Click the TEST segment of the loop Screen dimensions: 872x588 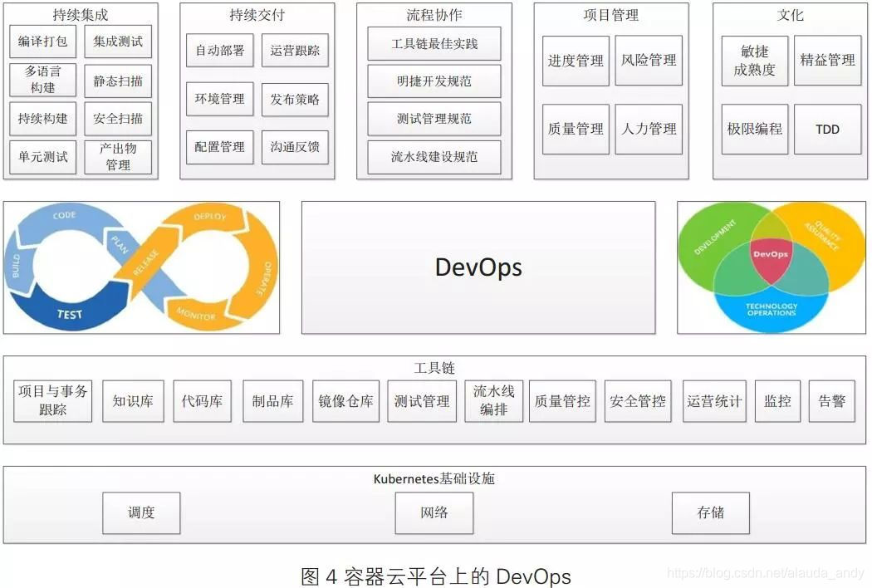[70, 314]
